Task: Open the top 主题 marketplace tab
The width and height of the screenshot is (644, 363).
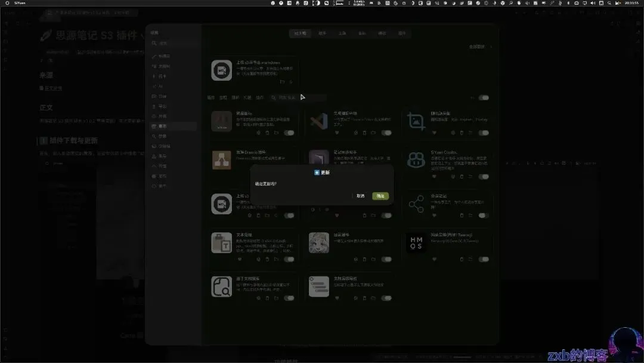Action: coord(342,33)
